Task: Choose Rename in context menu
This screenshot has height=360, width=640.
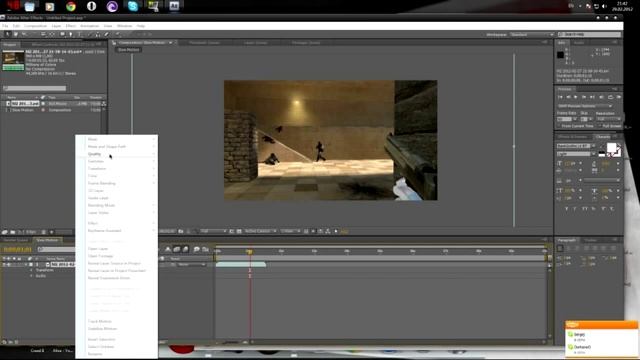Action: tap(117, 354)
